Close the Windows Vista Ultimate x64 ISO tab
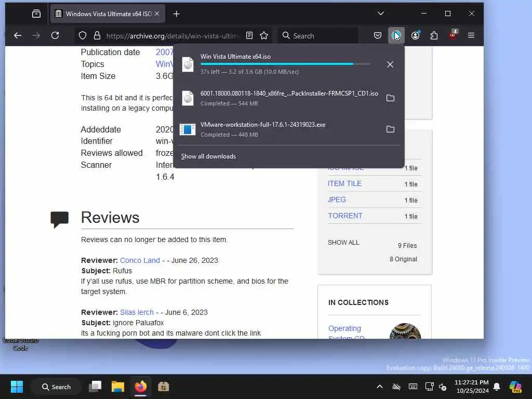The height and width of the screenshot is (399, 532). [157, 14]
